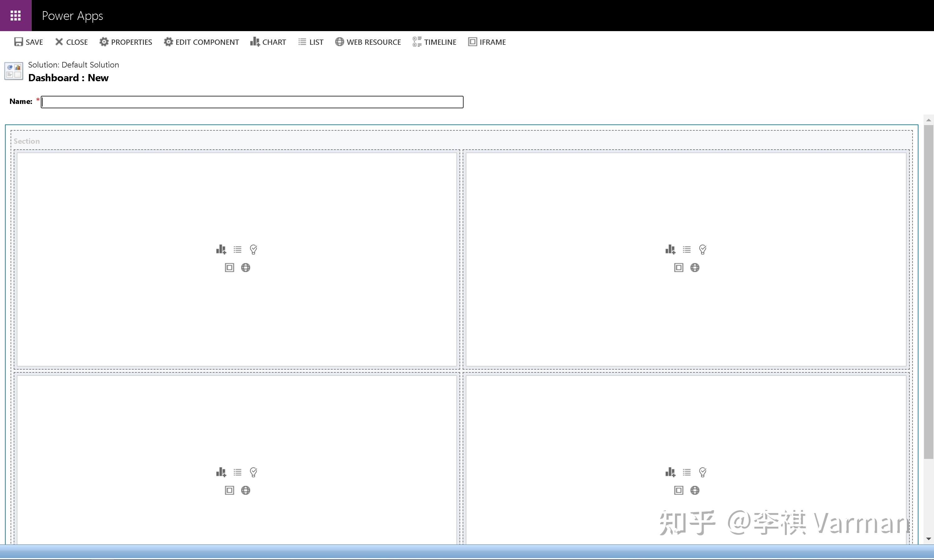This screenshot has height=560, width=934.
Task: Insert web resource icon in top-left tile
Action: pos(245,268)
